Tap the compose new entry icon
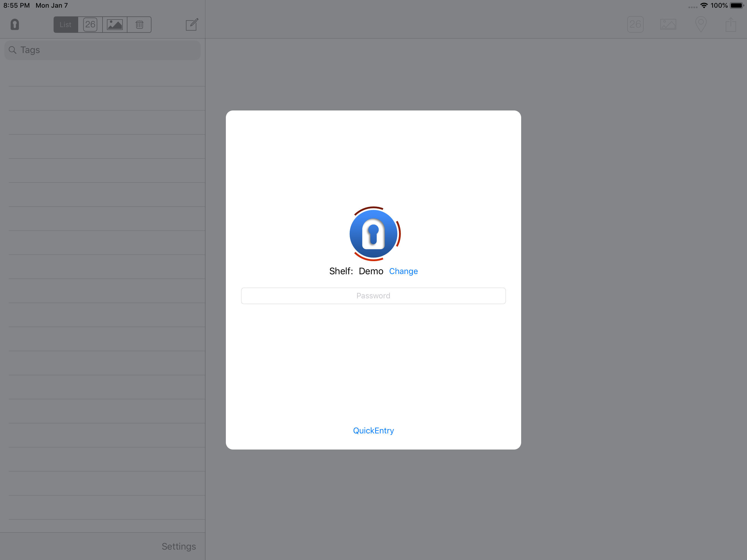 192,24
